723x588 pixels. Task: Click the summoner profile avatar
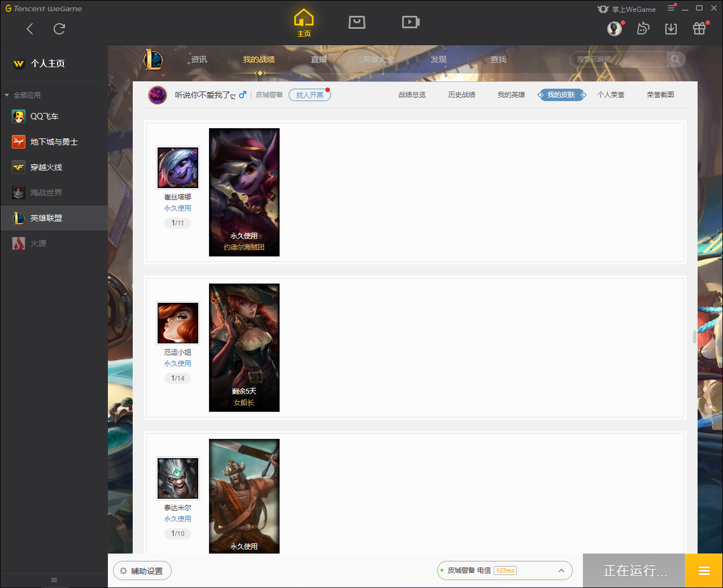click(158, 95)
